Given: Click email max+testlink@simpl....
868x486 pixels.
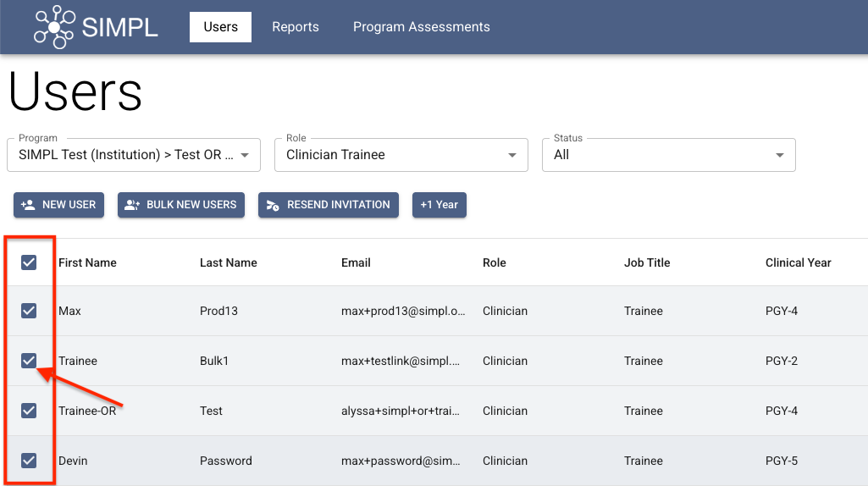Looking at the screenshot, I should (401, 361).
